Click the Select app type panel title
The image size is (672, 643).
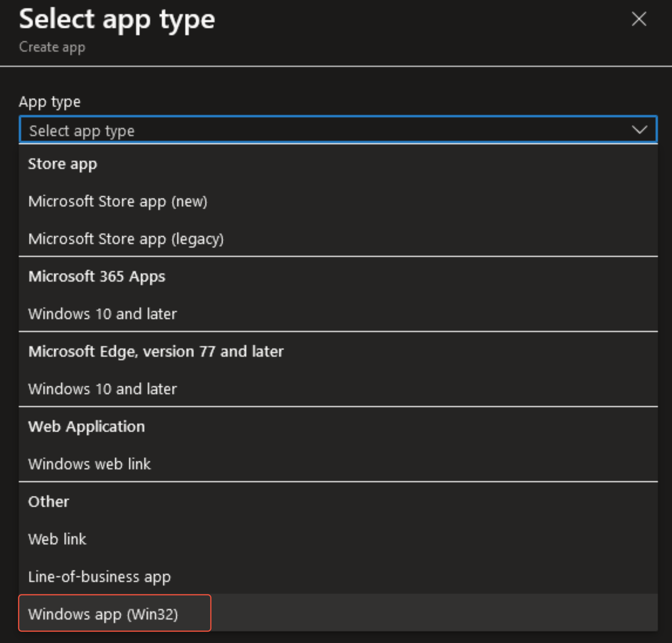tap(117, 20)
